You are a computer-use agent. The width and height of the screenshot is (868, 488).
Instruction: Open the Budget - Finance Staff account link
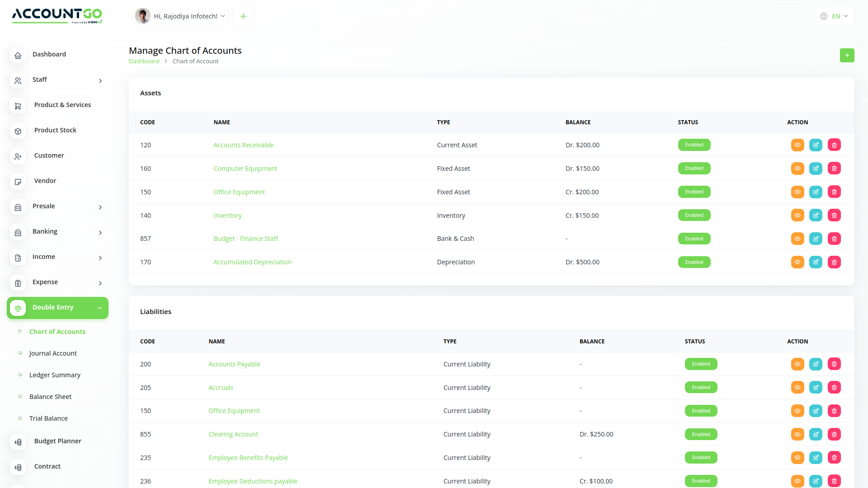tap(245, 239)
